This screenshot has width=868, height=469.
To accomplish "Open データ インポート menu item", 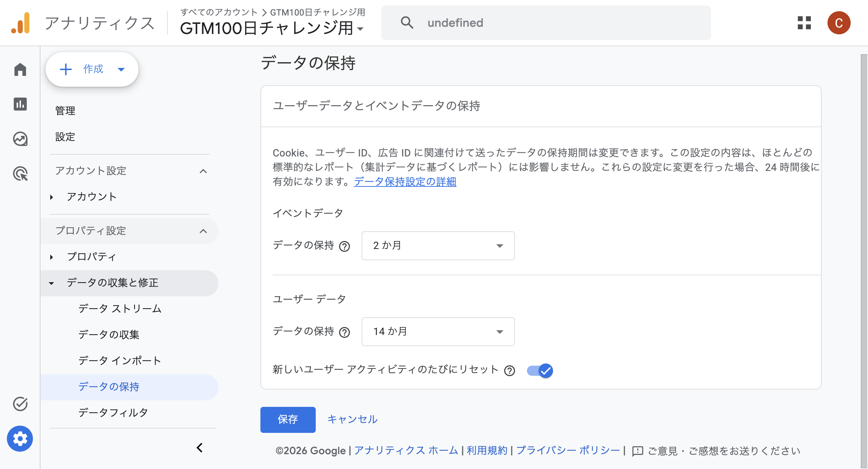I will pos(120,361).
